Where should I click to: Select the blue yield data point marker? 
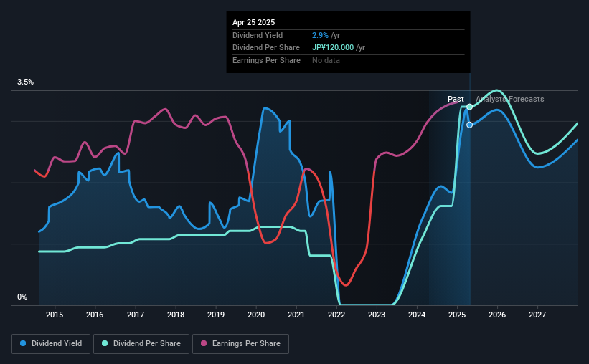[x=469, y=125]
